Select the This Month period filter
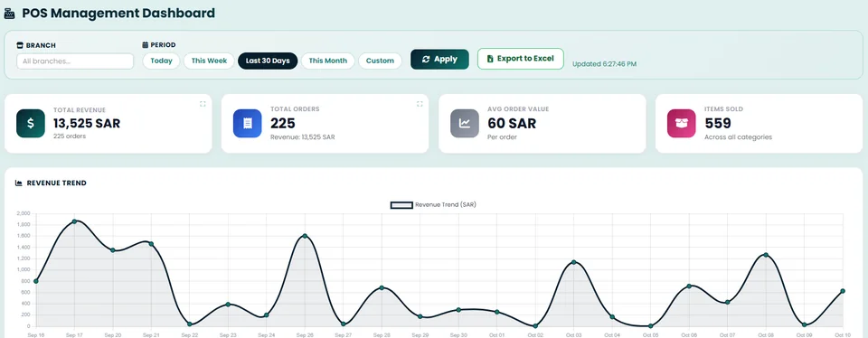The image size is (868, 338). pos(327,61)
